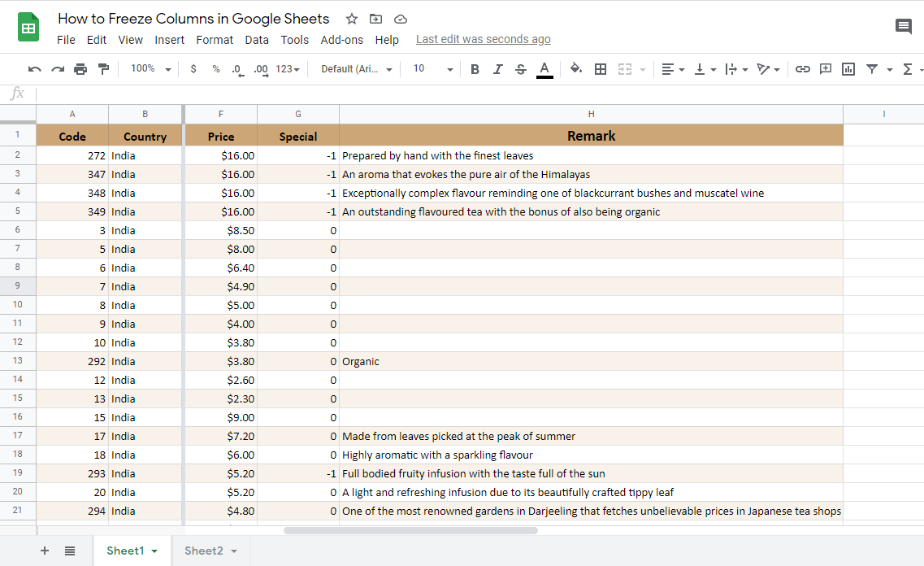This screenshot has height=566, width=924.
Task: Open the Add-ons menu
Action: (x=342, y=40)
